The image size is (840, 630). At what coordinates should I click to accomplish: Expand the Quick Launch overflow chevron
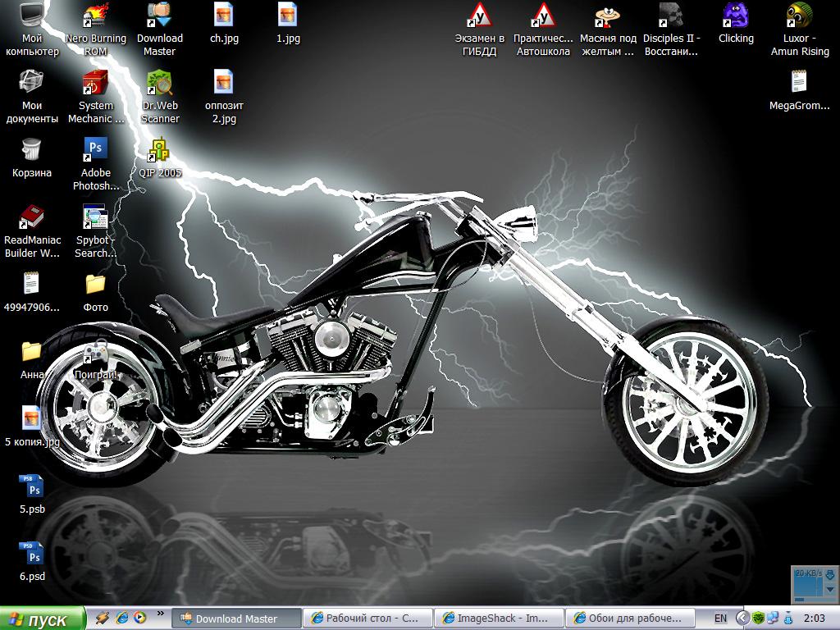click(x=160, y=614)
